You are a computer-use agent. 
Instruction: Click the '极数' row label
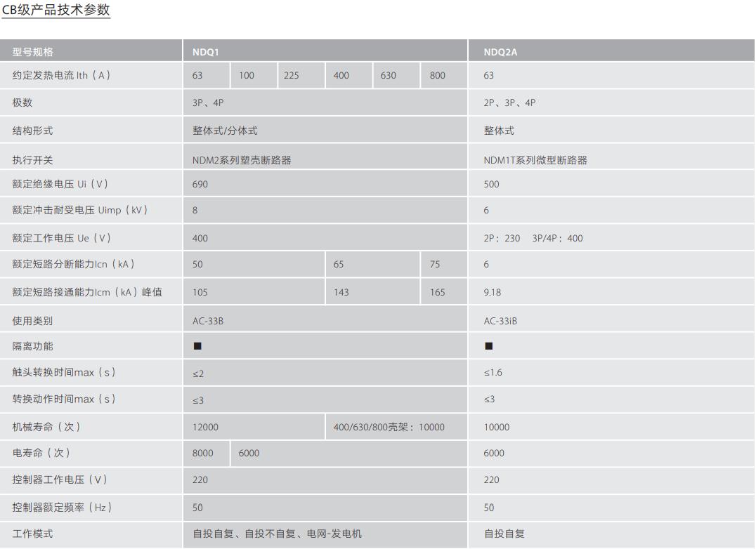point(22,102)
